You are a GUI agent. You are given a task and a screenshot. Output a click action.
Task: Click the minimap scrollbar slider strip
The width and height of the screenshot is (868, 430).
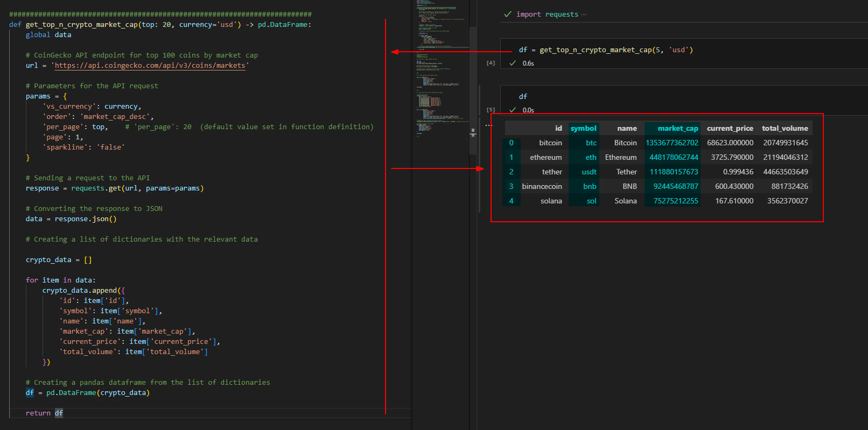473,90
